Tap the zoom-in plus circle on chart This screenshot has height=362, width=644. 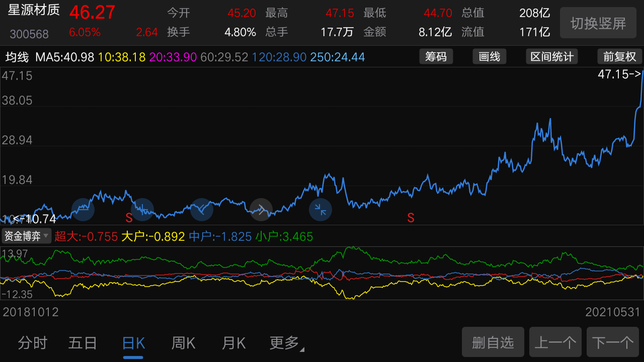tap(142, 210)
